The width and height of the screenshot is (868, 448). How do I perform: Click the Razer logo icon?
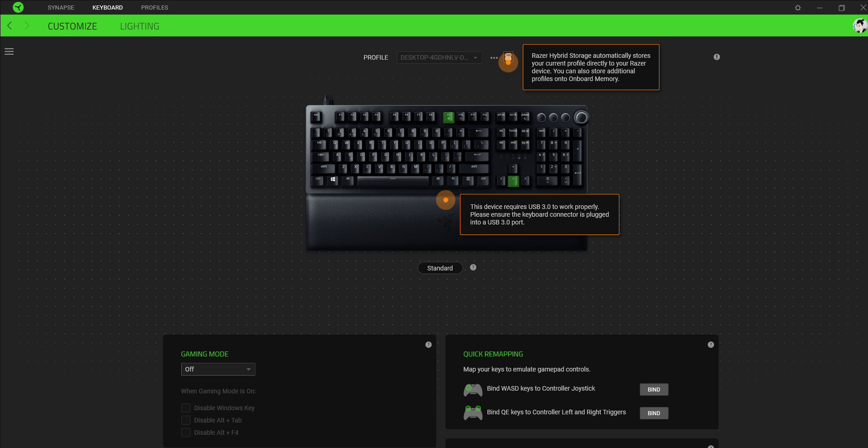(x=18, y=7)
